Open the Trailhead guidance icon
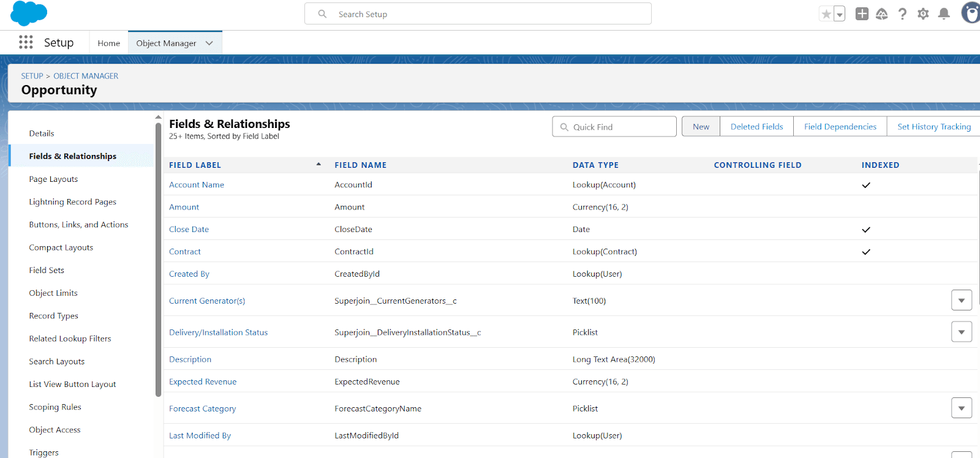This screenshot has width=980, height=458. click(x=882, y=13)
